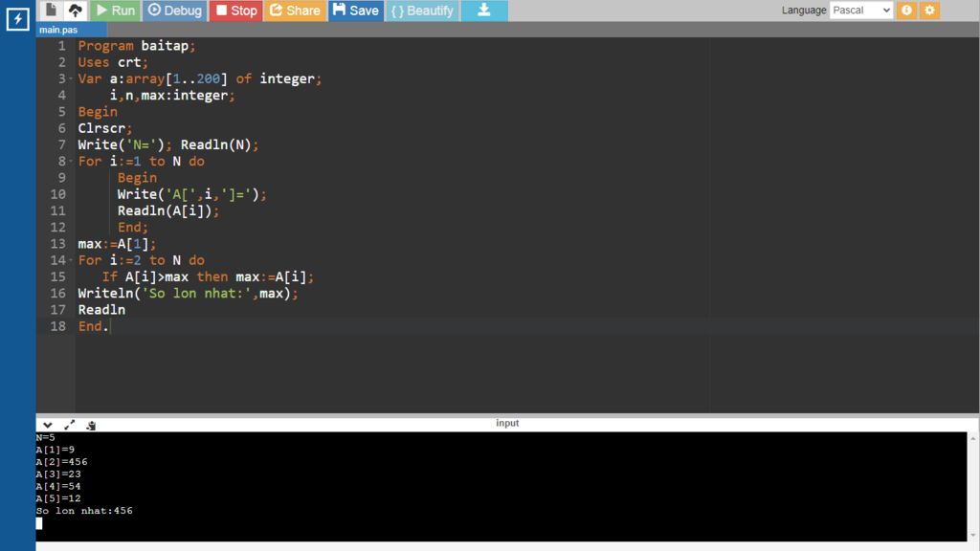Download the code with the download icon

point(484,11)
